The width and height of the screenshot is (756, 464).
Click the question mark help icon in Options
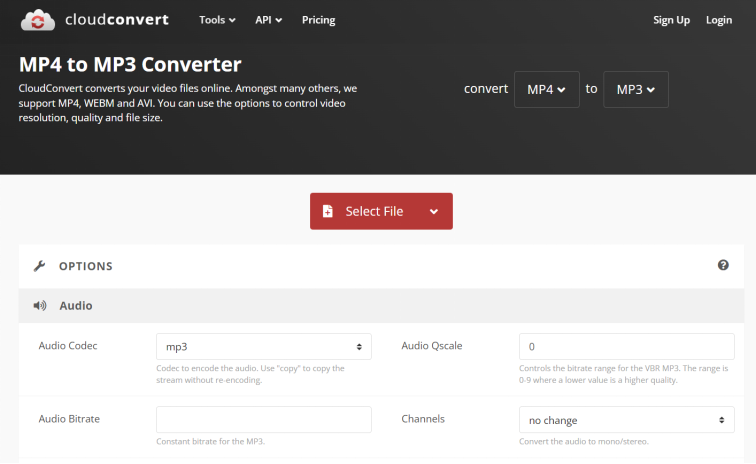coord(723,265)
